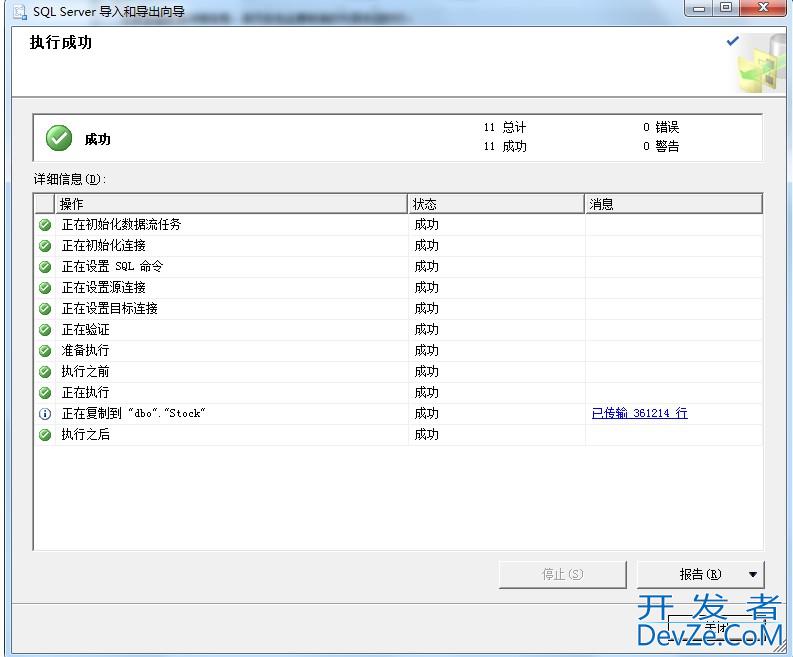
Task: Click the large green success checkmark icon
Action: tap(59, 138)
